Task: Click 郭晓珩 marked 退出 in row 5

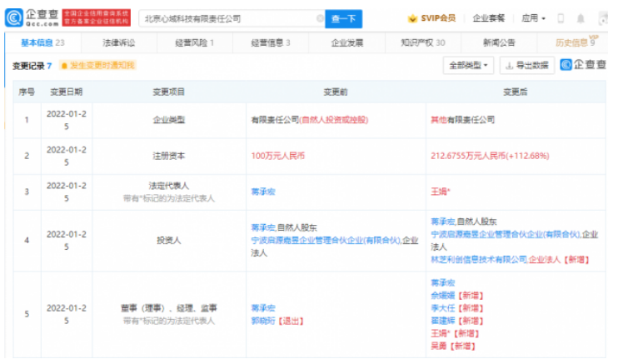Action: coord(263,321)
